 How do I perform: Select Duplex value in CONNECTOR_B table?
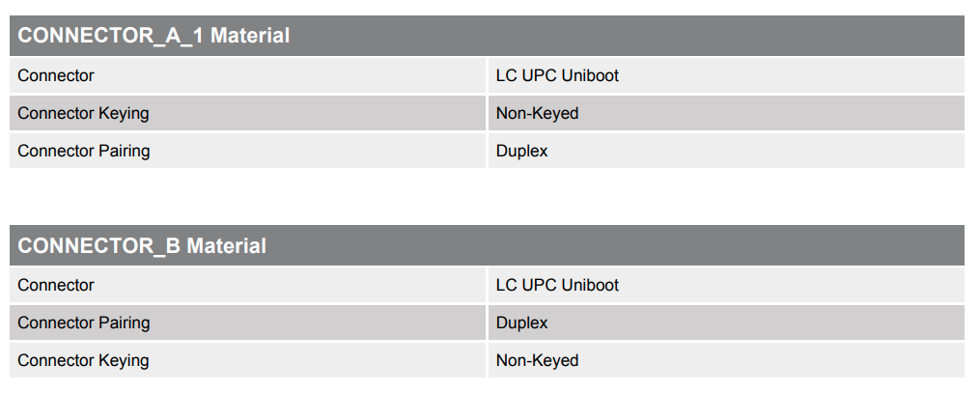coord(521,323)
